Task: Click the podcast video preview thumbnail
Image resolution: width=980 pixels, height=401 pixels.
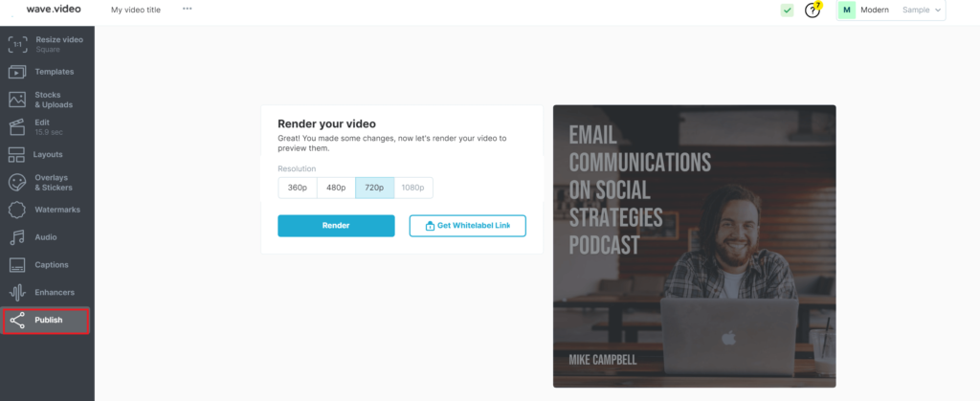Action: coord(695,246)
